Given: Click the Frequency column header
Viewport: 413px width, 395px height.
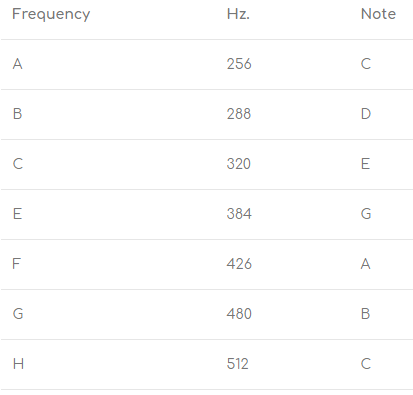Looking at the screenshot, I should [51, 15].
